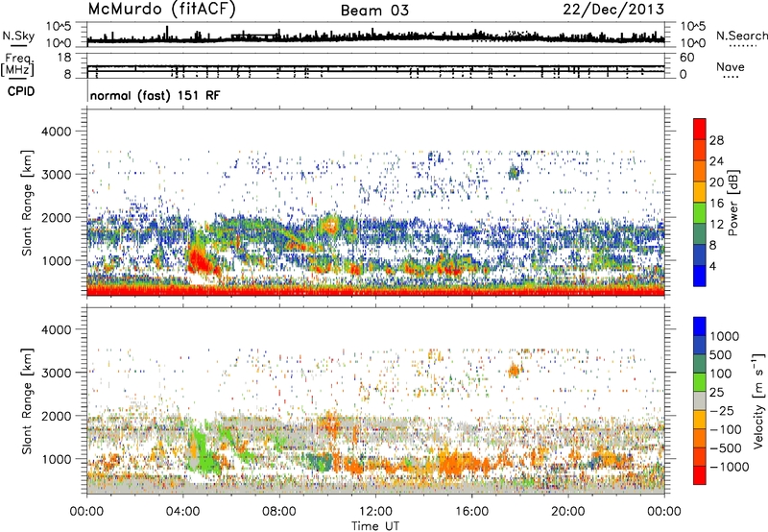Click the Velocity [m s-1] color bar title
Image resolution: width=768 pixels, height=532 pixels.
click(x=758, y=400)
